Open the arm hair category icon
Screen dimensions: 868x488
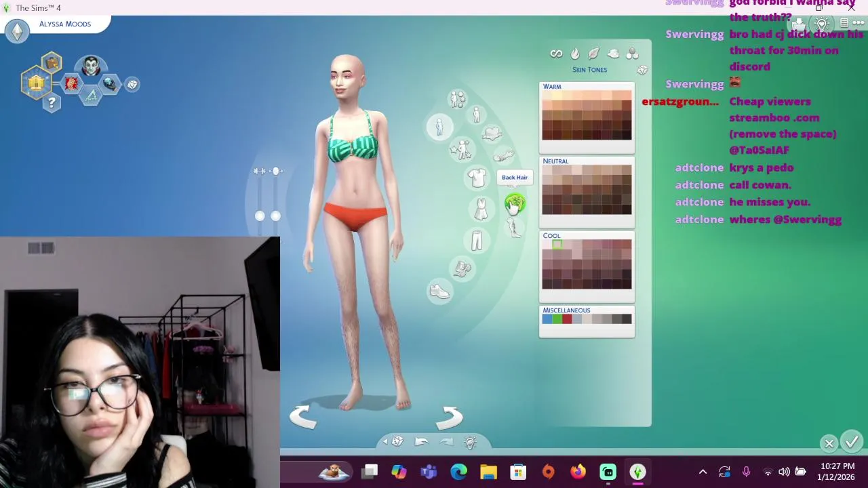pos(502,157)
